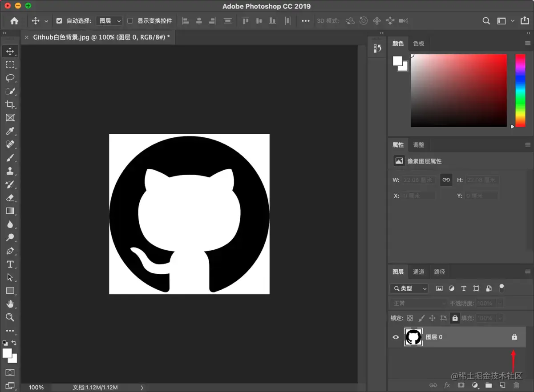Viewport: 534px width, 392px height.
Task: Select the Hand tool
Action: 10,304
